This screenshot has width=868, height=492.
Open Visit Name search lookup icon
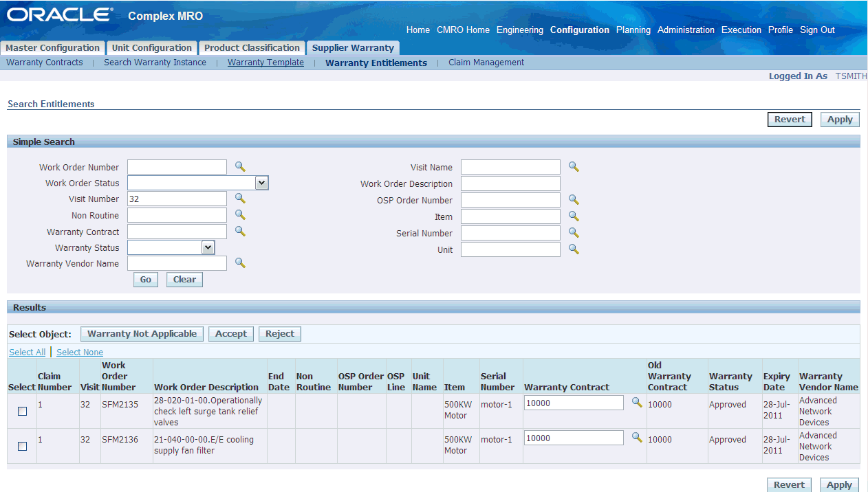(574, 166)
